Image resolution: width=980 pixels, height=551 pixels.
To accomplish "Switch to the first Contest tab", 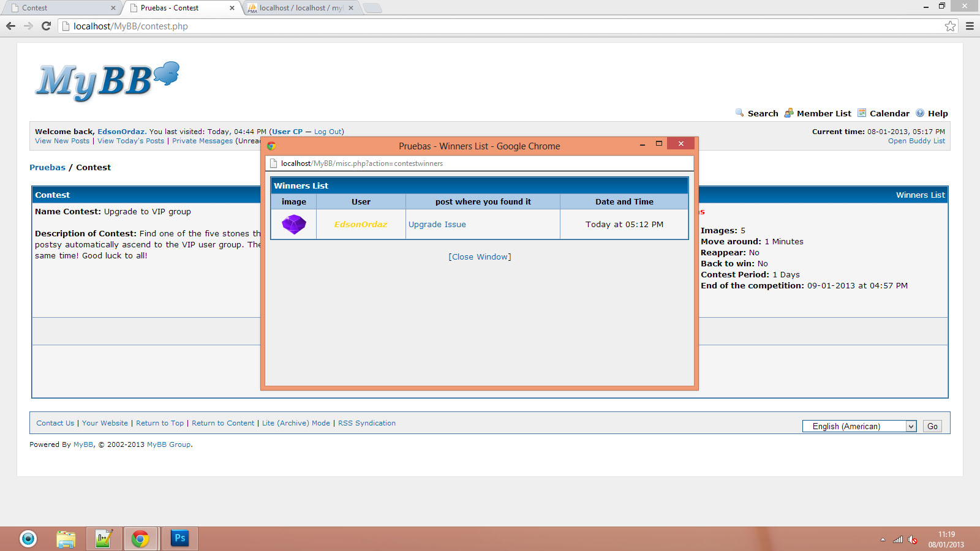I will tap(61, 8).
